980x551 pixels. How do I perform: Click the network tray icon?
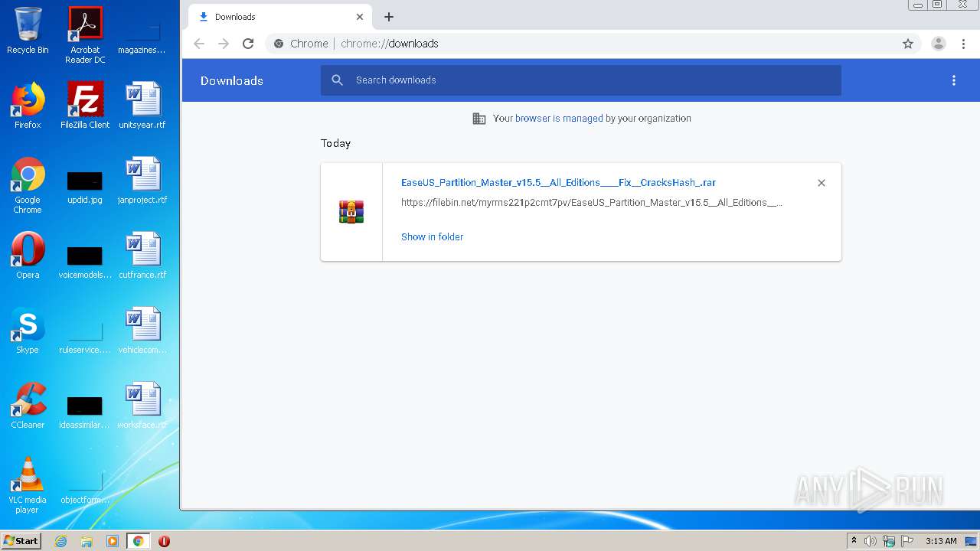pos(889,541)
